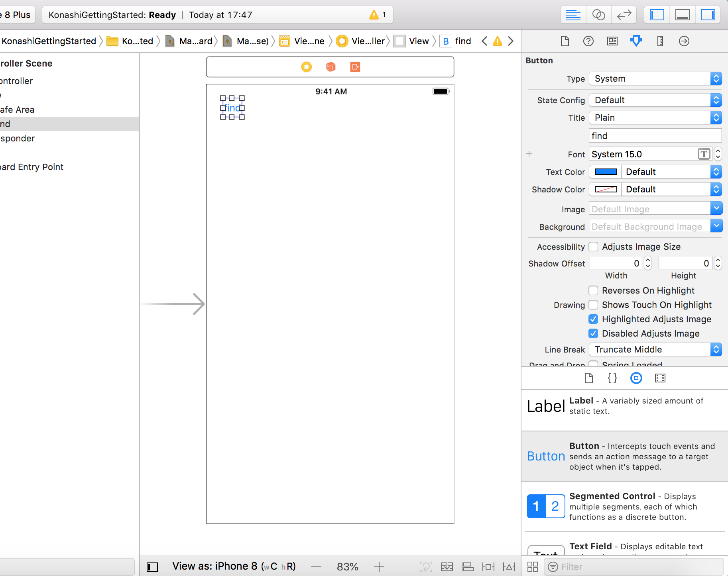728x576 pixels.
Task: Uncheck Highlighted Adjusts Image
Action: [593, 319]
